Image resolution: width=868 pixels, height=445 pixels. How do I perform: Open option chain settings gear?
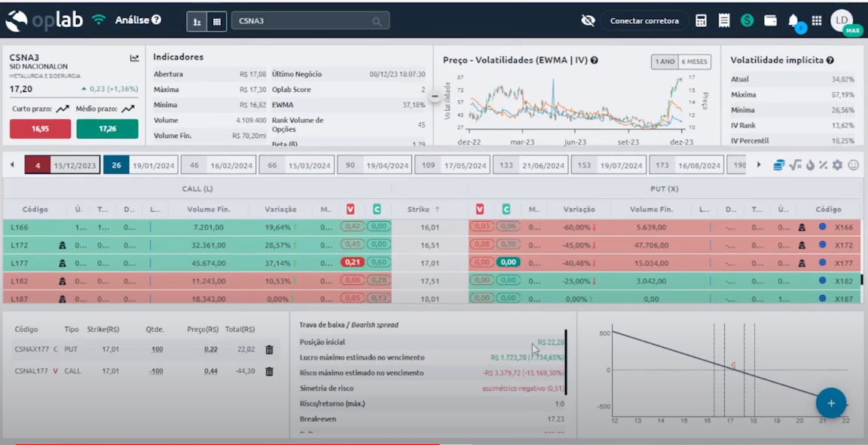point(837,165)
